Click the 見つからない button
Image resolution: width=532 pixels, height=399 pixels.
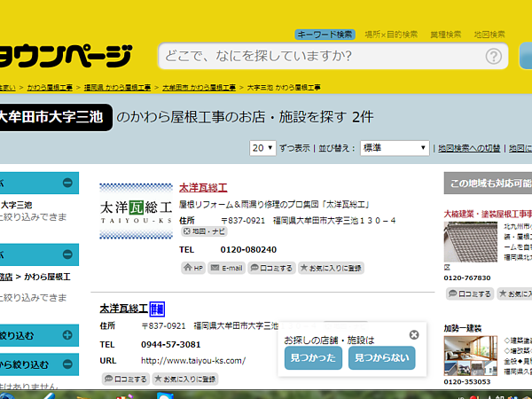coord(381,357)
